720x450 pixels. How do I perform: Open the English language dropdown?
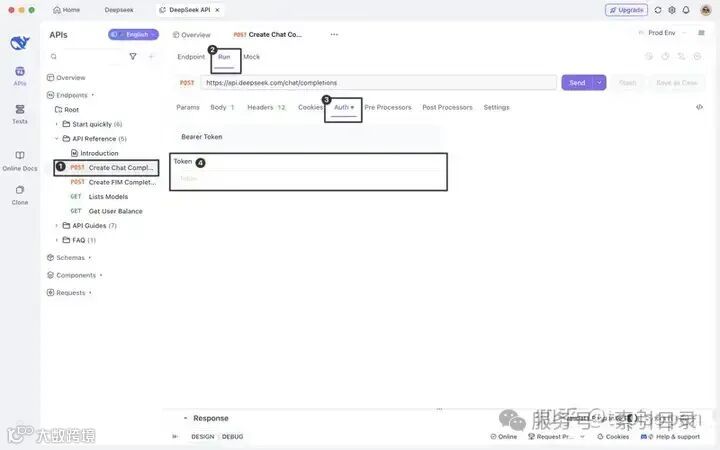coord(134,34)
